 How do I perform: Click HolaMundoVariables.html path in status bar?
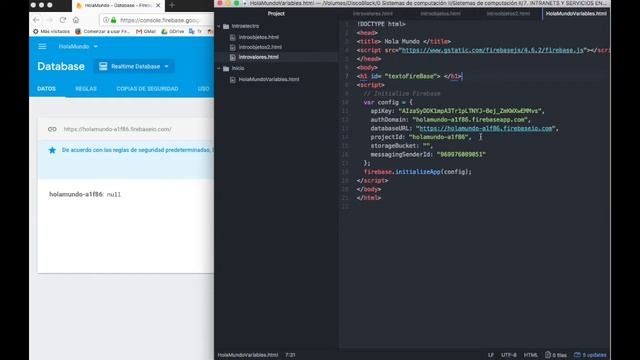(248, 355)
